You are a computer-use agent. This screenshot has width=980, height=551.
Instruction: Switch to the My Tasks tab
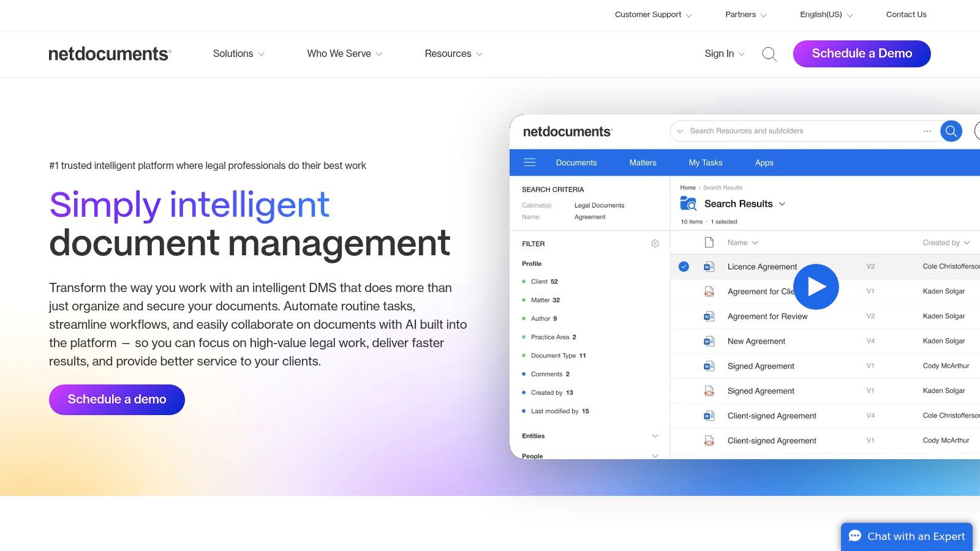706,163
